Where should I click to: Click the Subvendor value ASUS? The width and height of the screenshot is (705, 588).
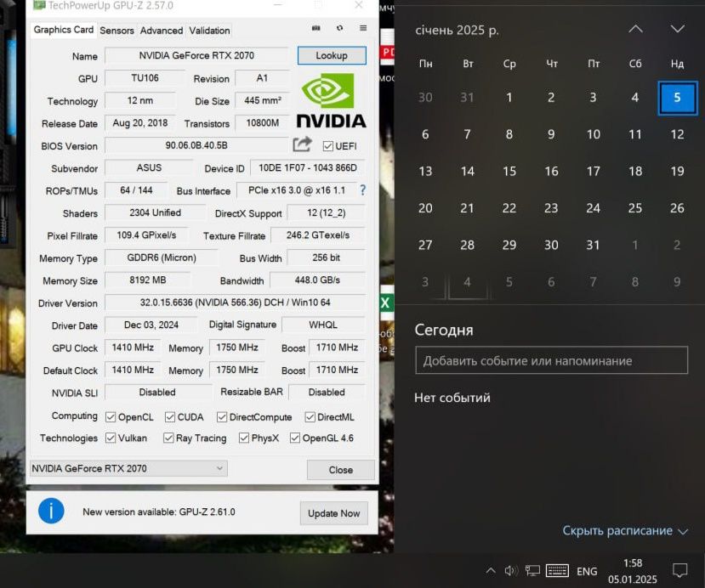[149, 168]
